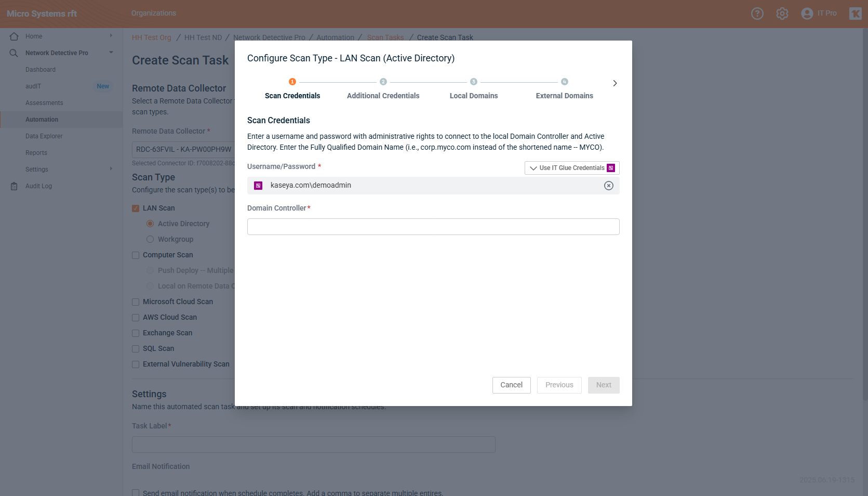The height and width of the screenshot is (496, 868).
Task: Toggle the Send email notification checkbox
Action: 136,493
